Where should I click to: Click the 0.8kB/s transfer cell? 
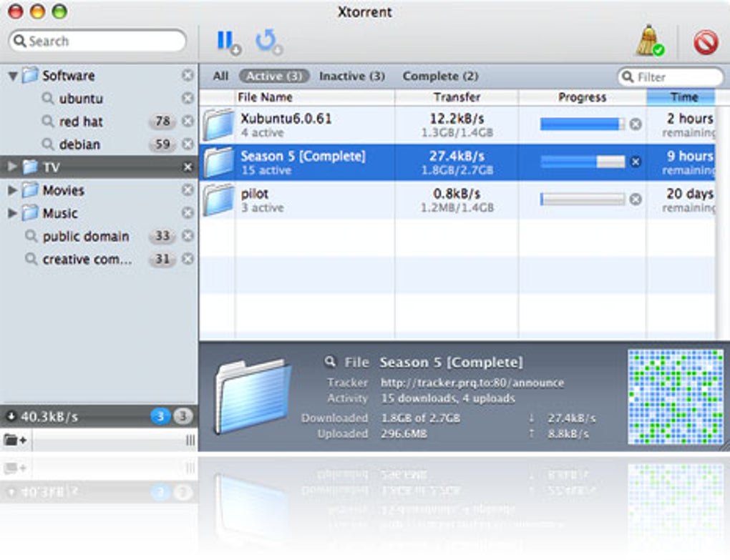[457, 200]
